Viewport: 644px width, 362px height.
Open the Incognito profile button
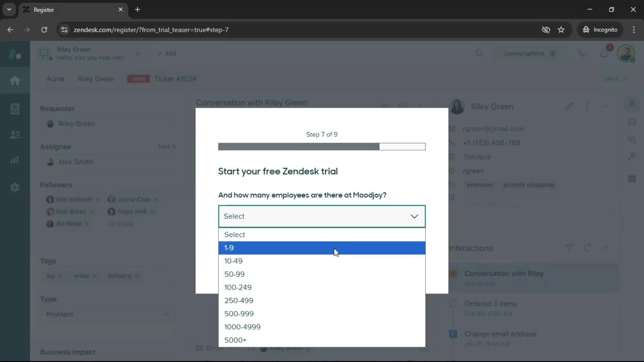(x=600, y=29)
